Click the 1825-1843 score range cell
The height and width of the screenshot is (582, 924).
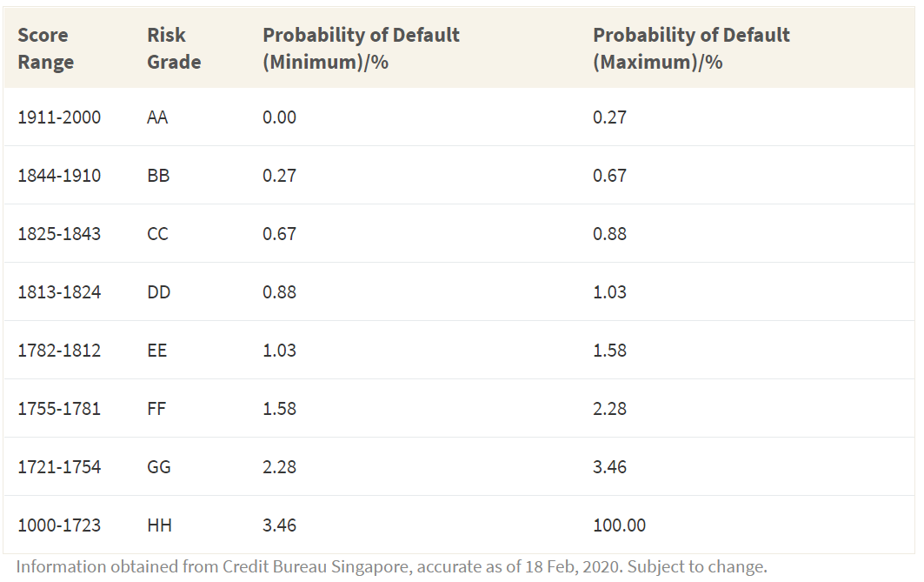pos(59,234)
